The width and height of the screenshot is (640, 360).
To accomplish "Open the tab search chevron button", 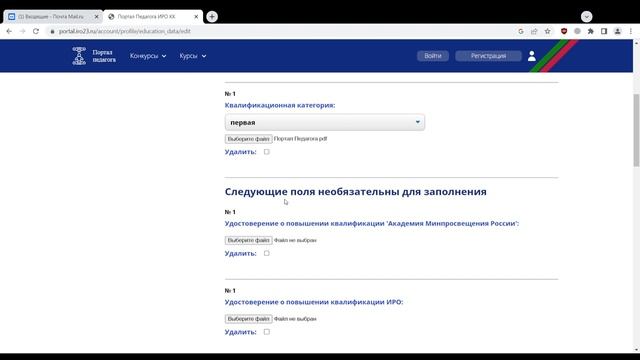I will click(587, 16).
